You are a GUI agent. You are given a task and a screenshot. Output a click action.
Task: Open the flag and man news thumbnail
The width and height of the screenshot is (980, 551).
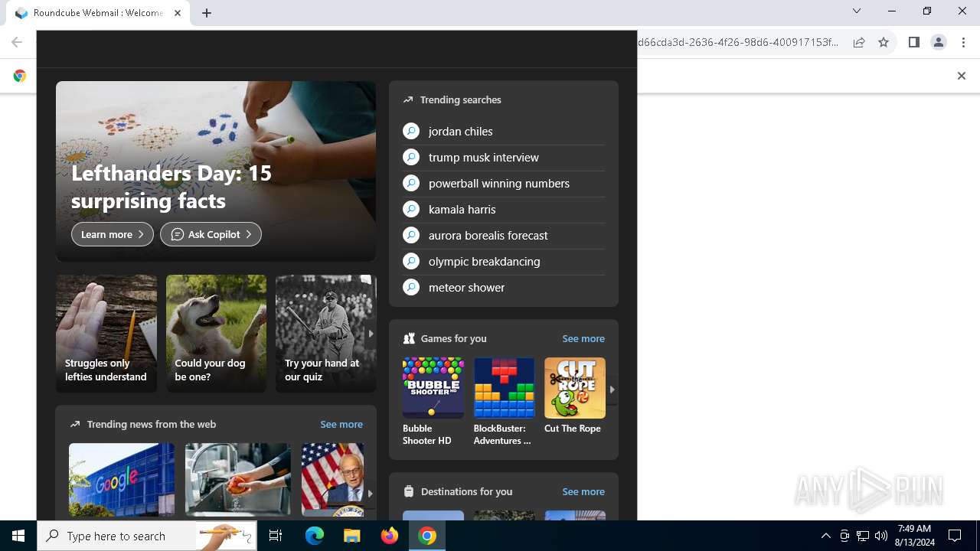click(333, 480)
